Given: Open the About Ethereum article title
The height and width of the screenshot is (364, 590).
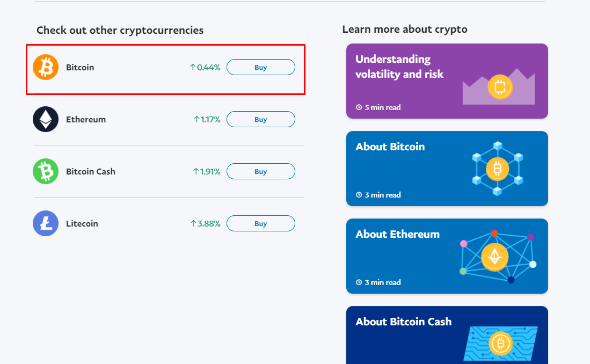Looking at the screenshot, I should [397, 234].
